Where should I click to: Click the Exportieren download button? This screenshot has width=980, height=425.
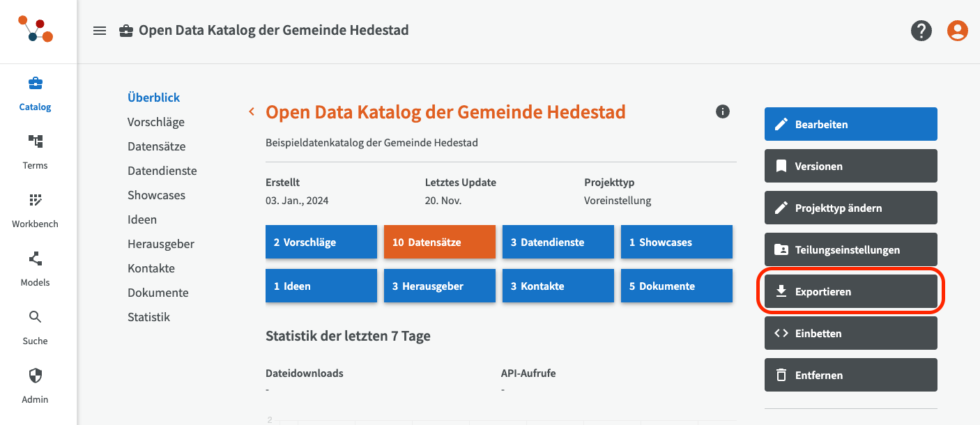tap(850, 292)
